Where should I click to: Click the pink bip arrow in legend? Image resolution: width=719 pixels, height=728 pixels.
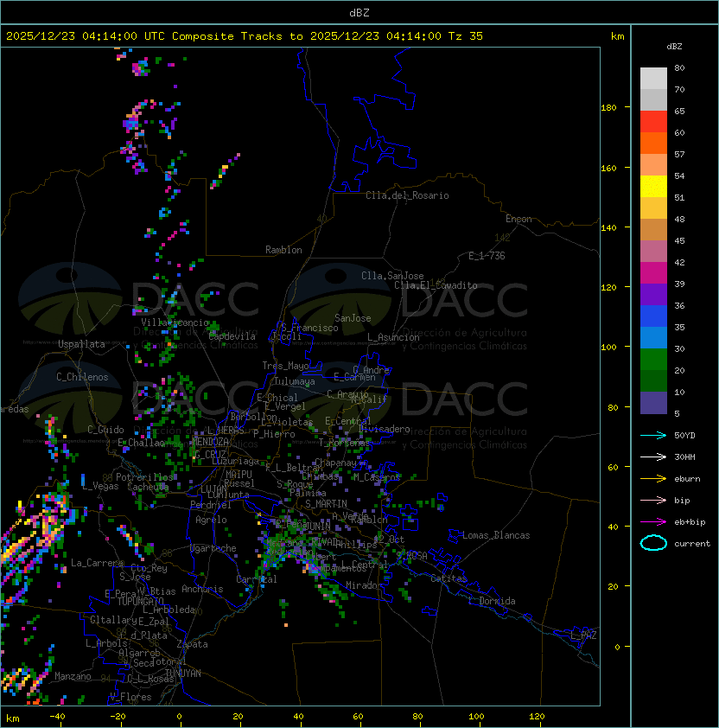(653, 500)
